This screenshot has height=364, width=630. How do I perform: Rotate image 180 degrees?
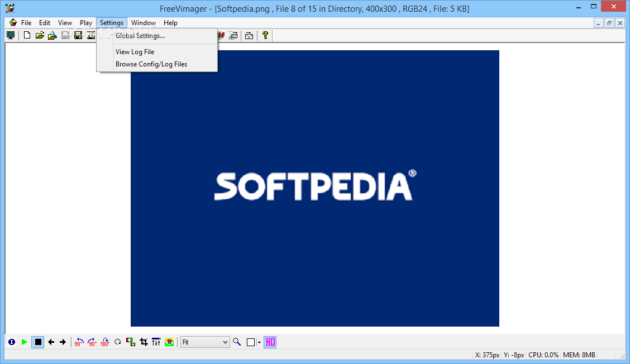click(x=105, y=342)
